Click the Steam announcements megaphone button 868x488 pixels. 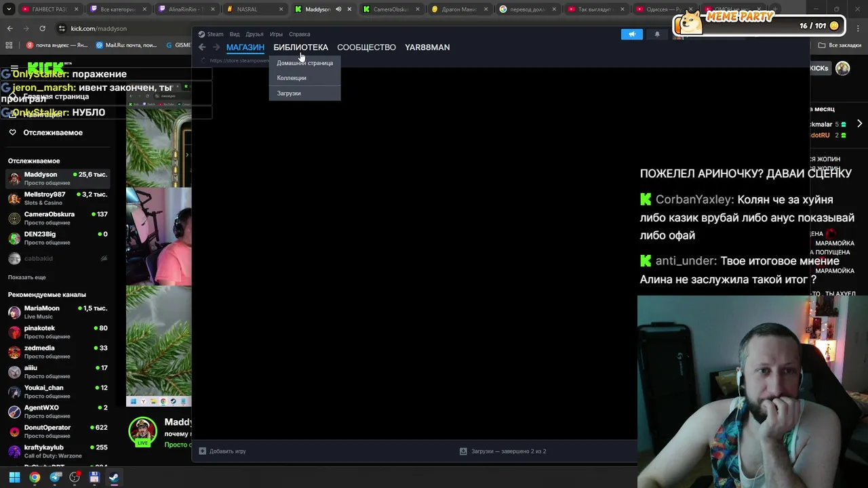pyautogui.click(x=631, y=35)
